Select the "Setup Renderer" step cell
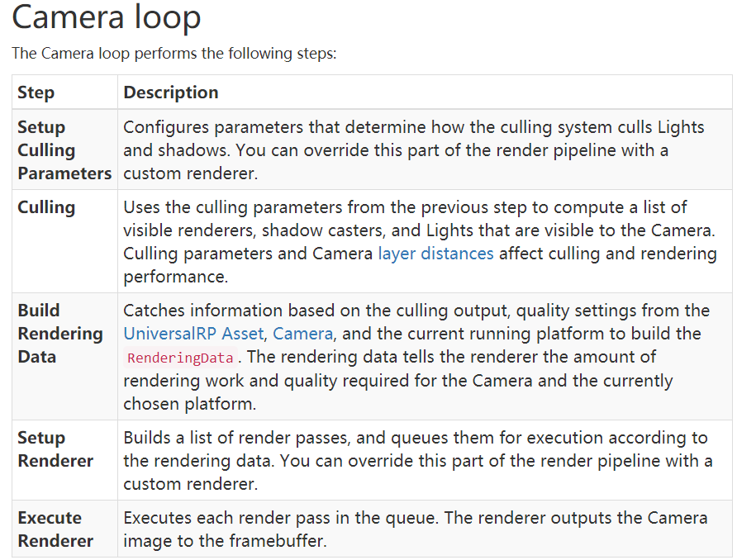This screenshot has height=560, width=737. [55, 449]
